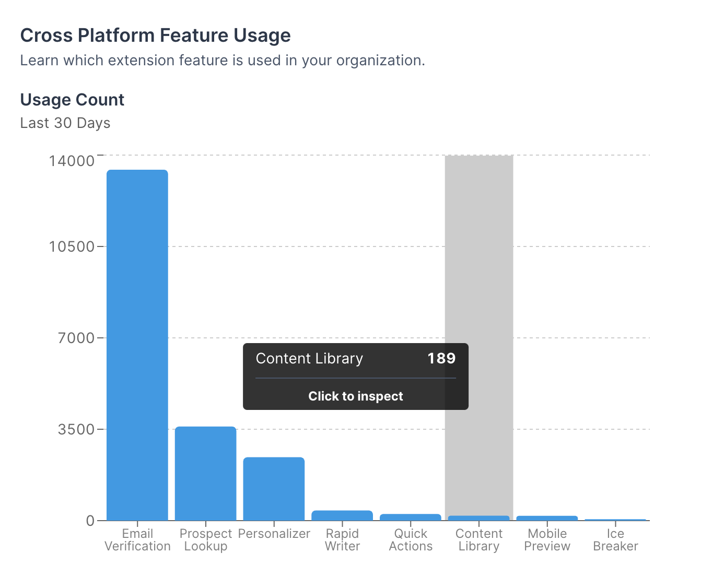Click the 189 value in tooltip
Viewport: 701px width, 588px height.
point(441,358)
